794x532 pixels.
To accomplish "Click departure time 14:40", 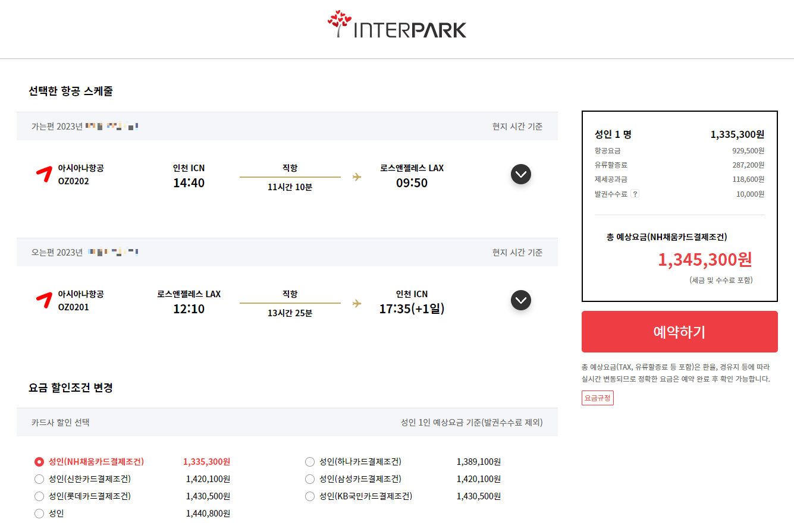I will (x=189, y=183).
